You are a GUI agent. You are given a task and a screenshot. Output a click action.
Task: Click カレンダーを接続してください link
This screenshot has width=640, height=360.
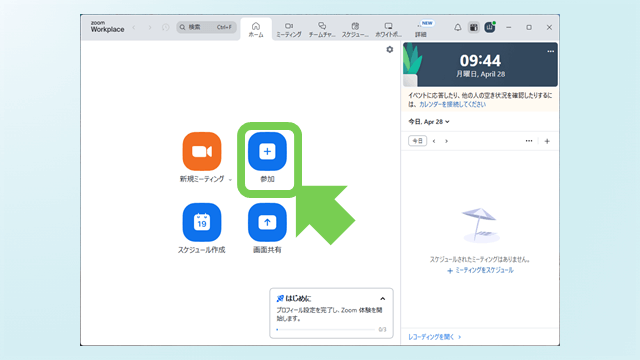(x=452, y=104)
